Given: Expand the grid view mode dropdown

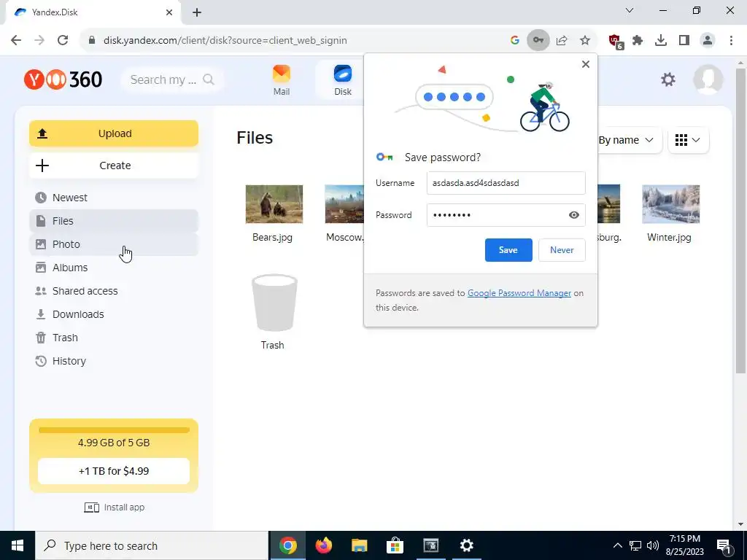Looking at the screenshot, I should pos(688,140).
